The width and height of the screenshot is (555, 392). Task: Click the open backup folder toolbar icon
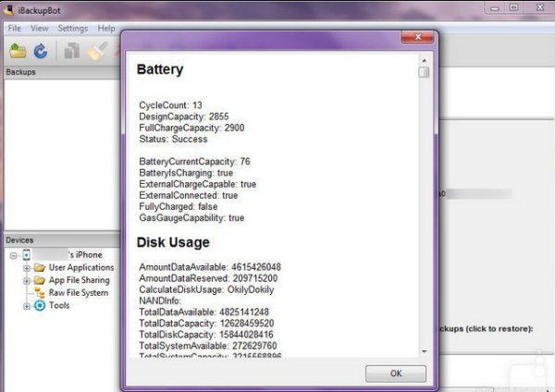pyautogui.click(x=18, y=52)
